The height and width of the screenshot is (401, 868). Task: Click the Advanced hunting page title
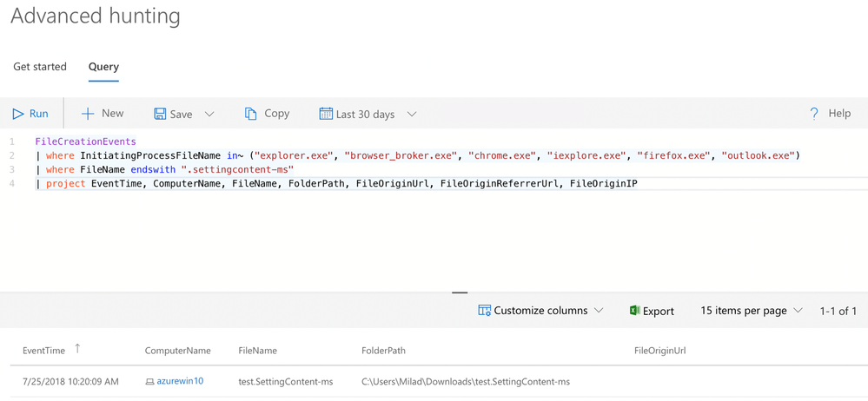pos(96,16)
